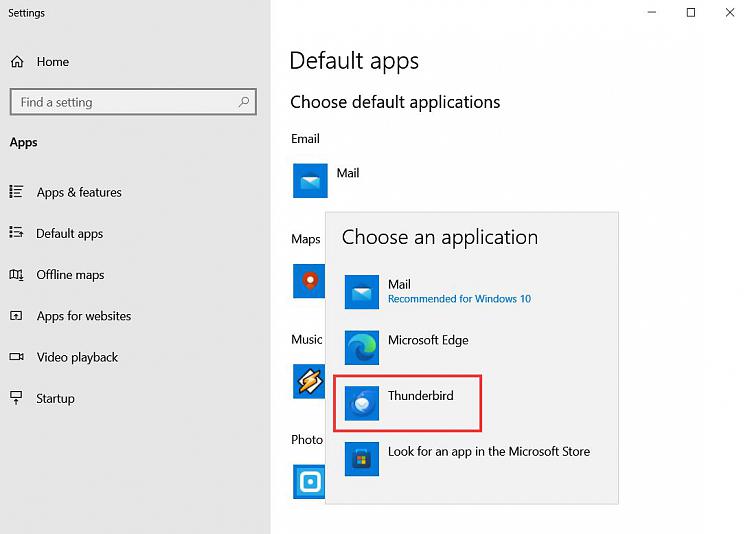This screenshot has width=750, height=534.
Task: Select Default apps in sidebar
Action: click(69, 234)
